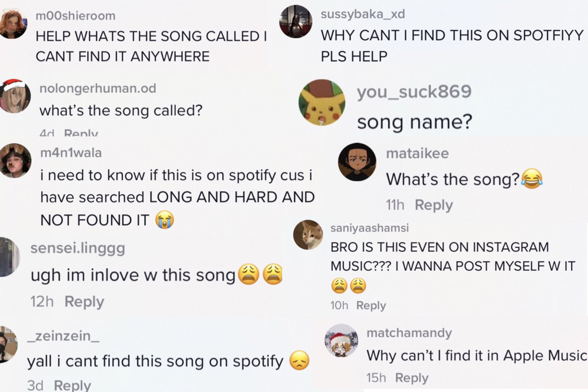588x392 pixels.
Task: Tap sussybaka_xd's avatar
Action: pyautogui.click(x=296, y=21)
